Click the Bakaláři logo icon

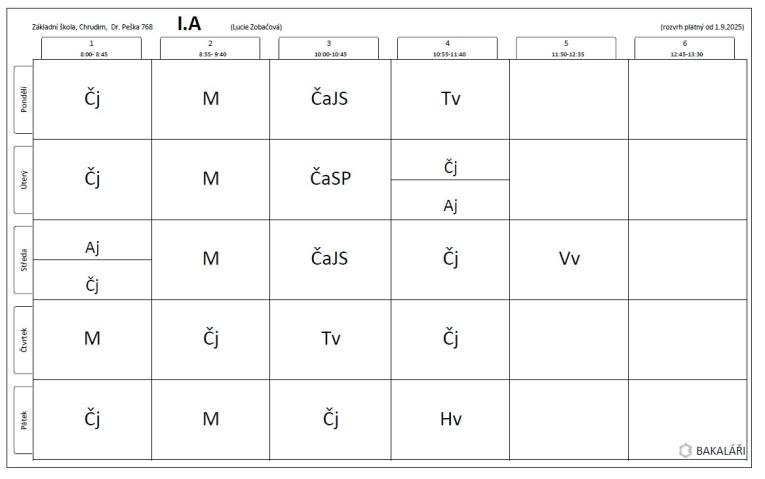685,450
